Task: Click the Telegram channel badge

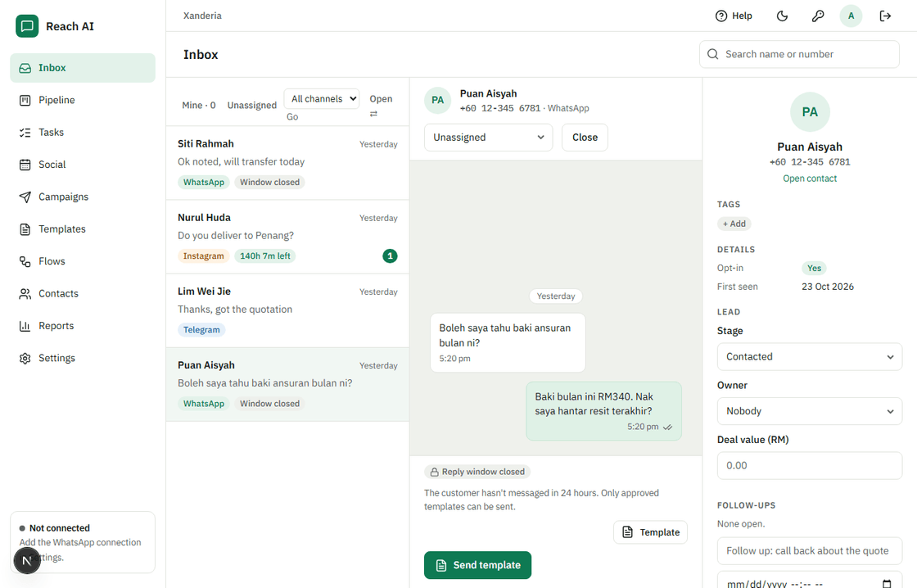Action: coord(201,330)
